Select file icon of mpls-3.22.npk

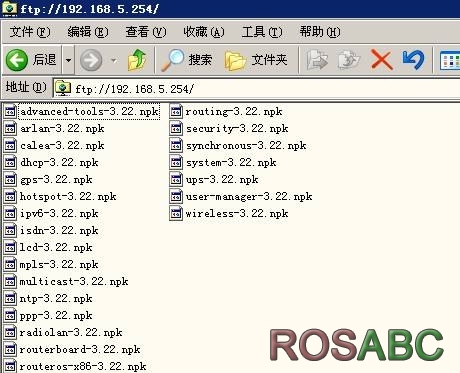[10, 264]
